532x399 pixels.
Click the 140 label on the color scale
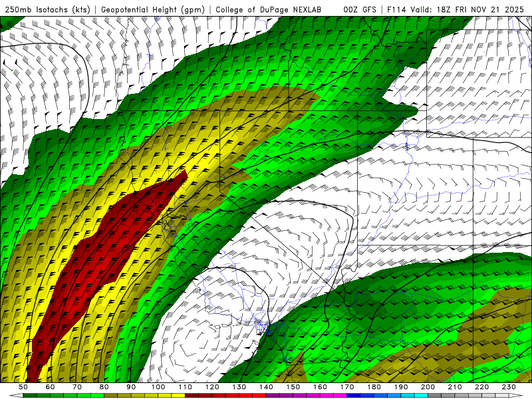(267, 387)
